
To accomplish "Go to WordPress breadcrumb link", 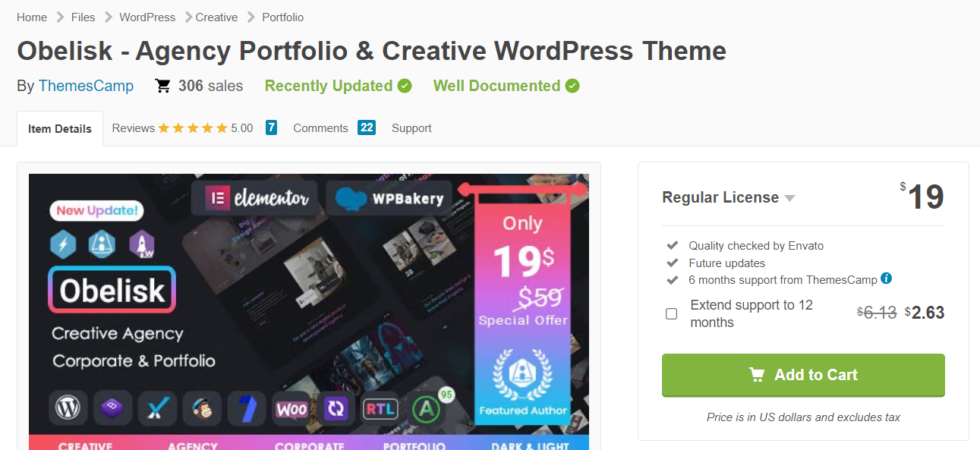I will 147,17.
